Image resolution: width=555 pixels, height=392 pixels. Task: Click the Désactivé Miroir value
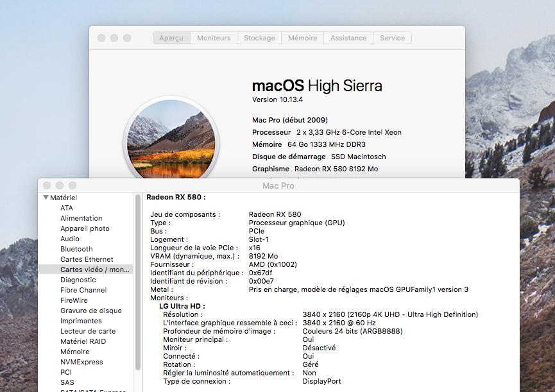click(x=319, y=348)
